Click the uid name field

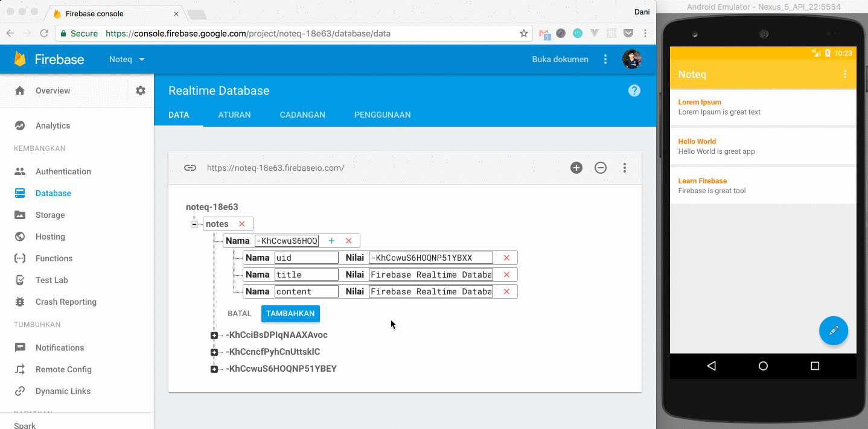307,258
